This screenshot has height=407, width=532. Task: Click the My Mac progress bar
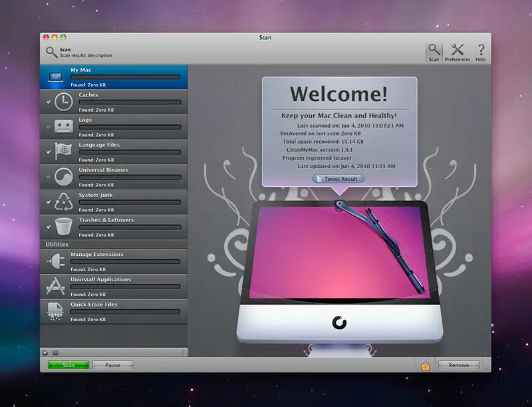coord(125,77)
